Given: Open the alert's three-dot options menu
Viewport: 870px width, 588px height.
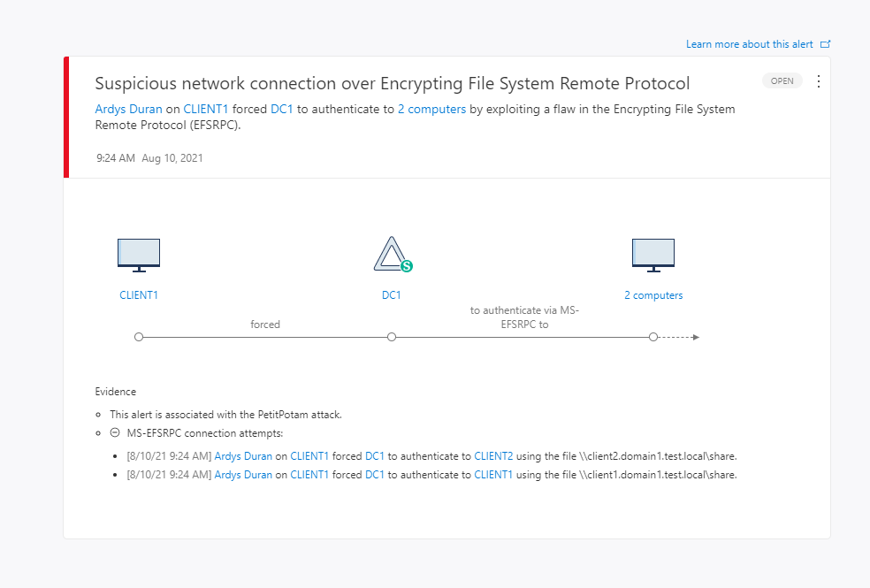Looking at the screenshot, I should [819, 81].
